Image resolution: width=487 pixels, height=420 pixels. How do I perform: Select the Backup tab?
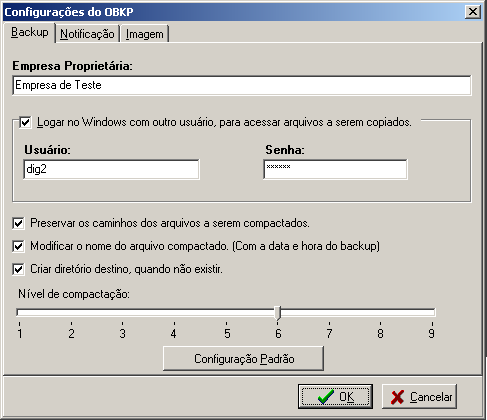(29, 32)
